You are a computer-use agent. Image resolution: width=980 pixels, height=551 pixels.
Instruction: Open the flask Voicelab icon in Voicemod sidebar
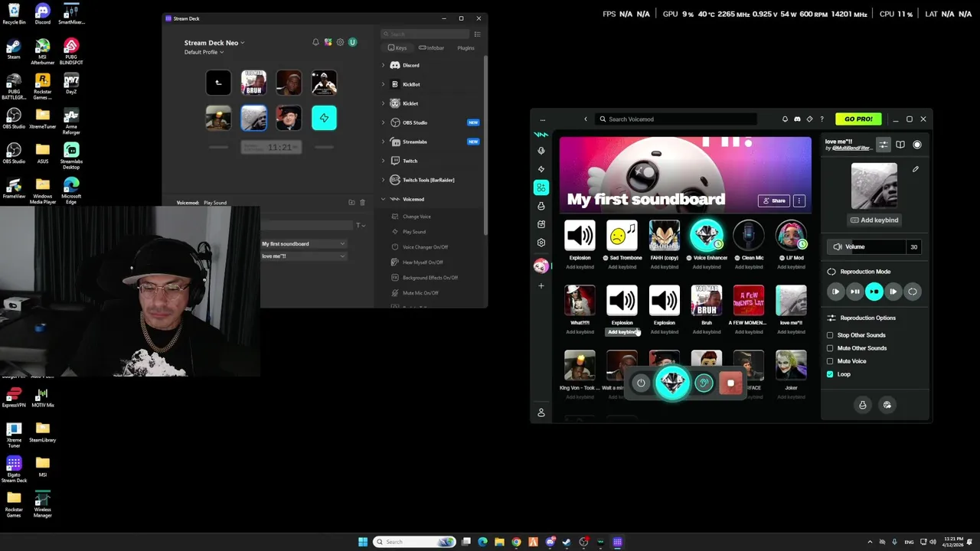[x=541, y=206]
